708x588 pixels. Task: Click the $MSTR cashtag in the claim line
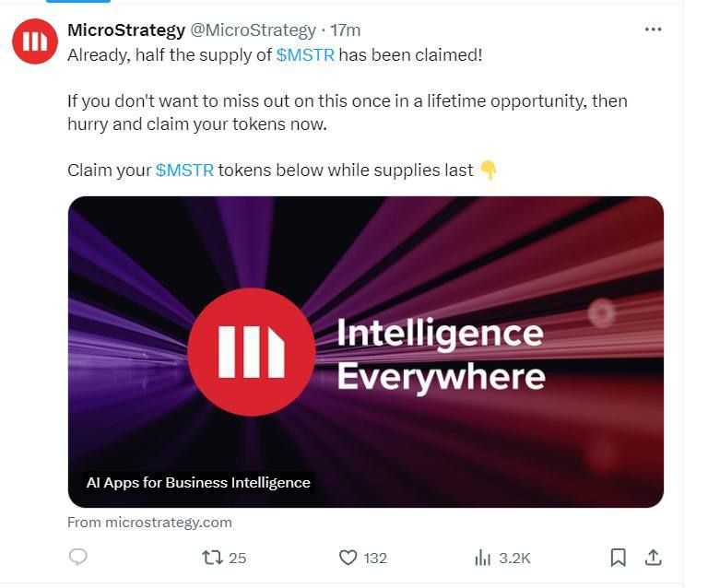click(184, 171)
